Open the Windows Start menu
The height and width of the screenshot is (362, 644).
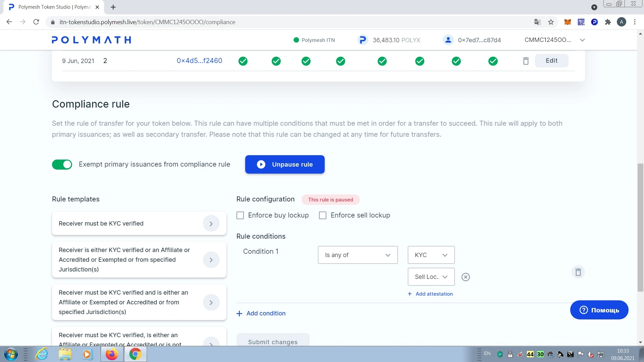point(11,354)
